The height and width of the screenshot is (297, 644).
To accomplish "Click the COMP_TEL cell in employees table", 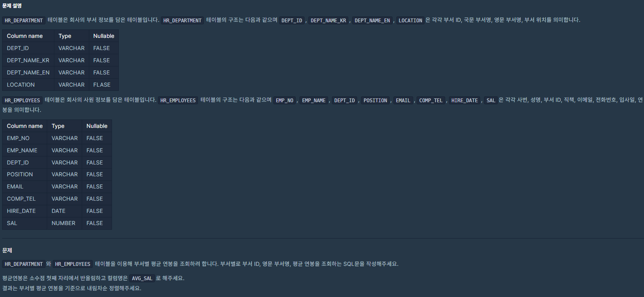I will [25, 199].
